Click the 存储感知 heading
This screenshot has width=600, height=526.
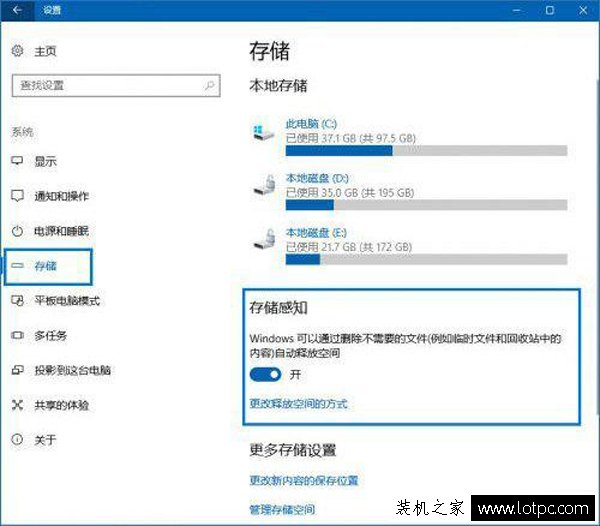pyautogui.click(x=278, y=308)
